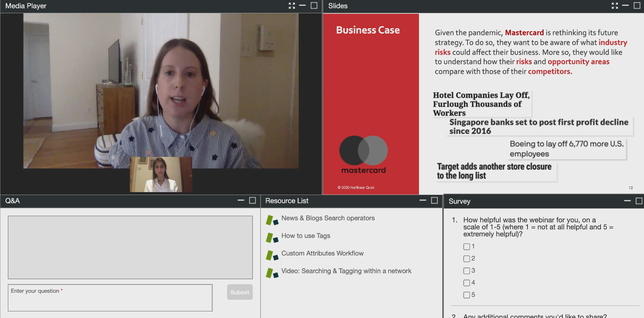Select survey rating 2 checkbox
This screenshot has width=644, height=318.
click(467, 259)
